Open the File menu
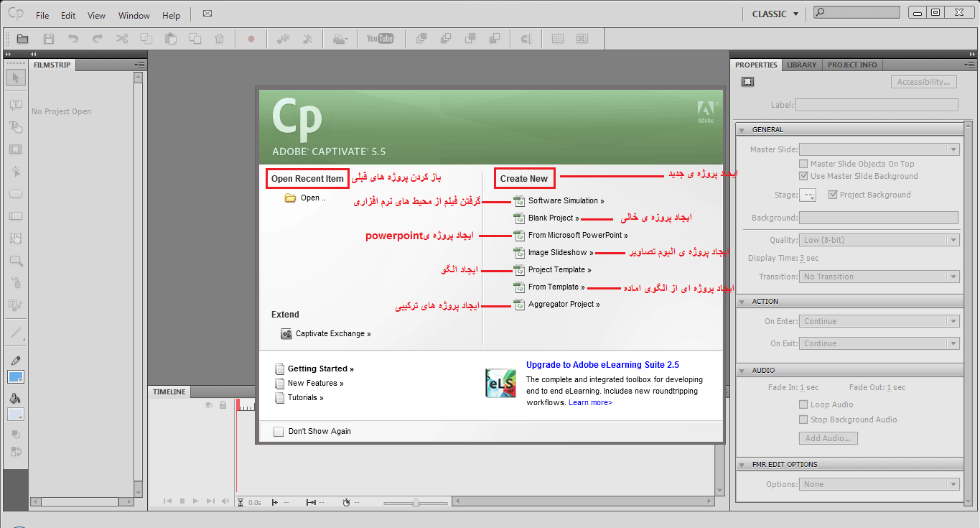This screenshot has height=528, width=980. click(x=42, y=15)
